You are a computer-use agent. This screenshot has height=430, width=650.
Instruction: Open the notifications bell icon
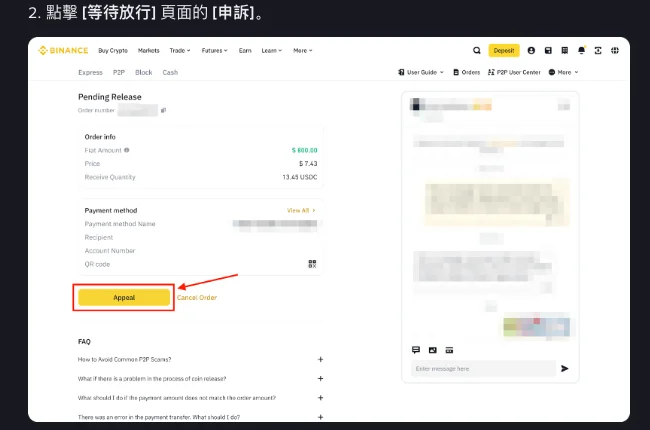point(582,50)
